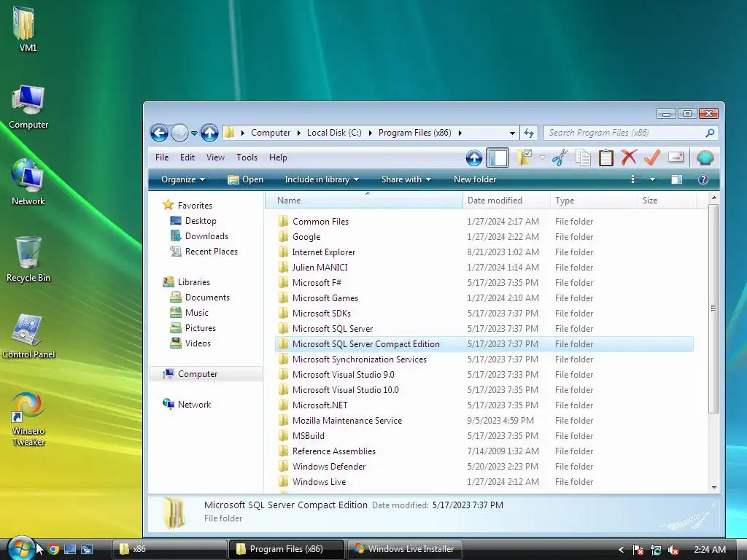The width and height of the screenshot is (747, 560).
Task: Select the Mozilla Maintenance Service folder
Action: coord(484,421)
